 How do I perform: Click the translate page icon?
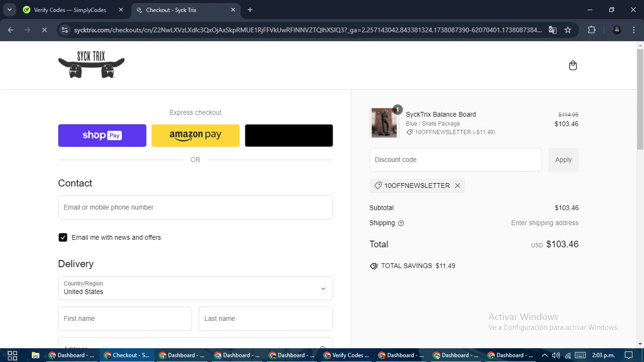[553, 30]
